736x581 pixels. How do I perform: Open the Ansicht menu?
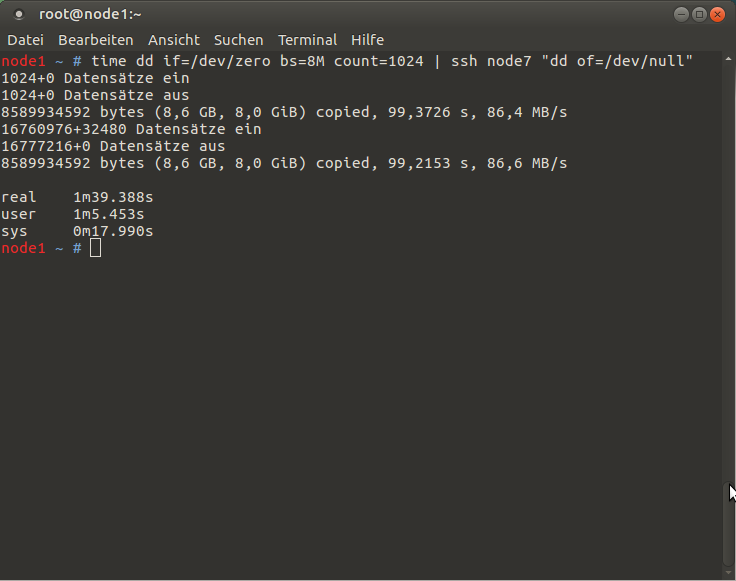pyautogui.click(x=174, y=40)
